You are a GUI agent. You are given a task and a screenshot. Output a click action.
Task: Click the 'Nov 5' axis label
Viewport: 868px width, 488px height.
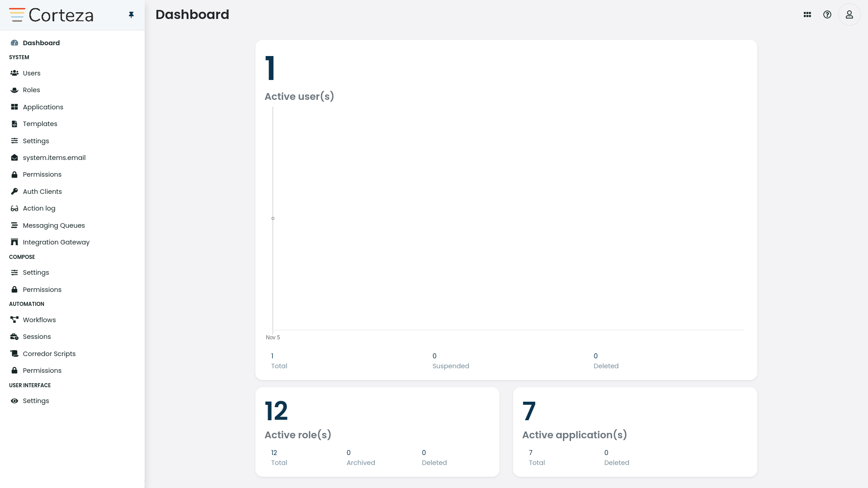tap(273, 338)
